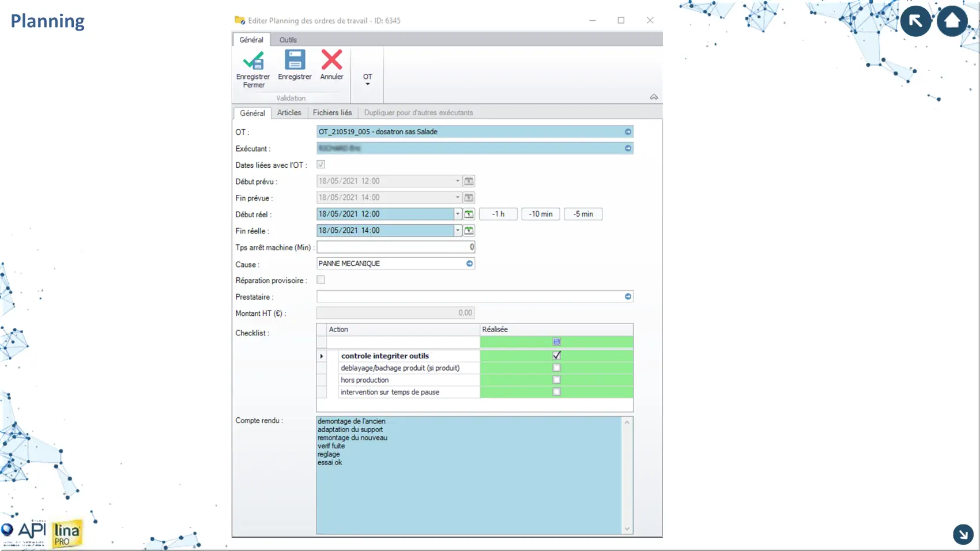980x551 pixels.
Task: Open the Début réel date dropdown
Action: [458, 214]
